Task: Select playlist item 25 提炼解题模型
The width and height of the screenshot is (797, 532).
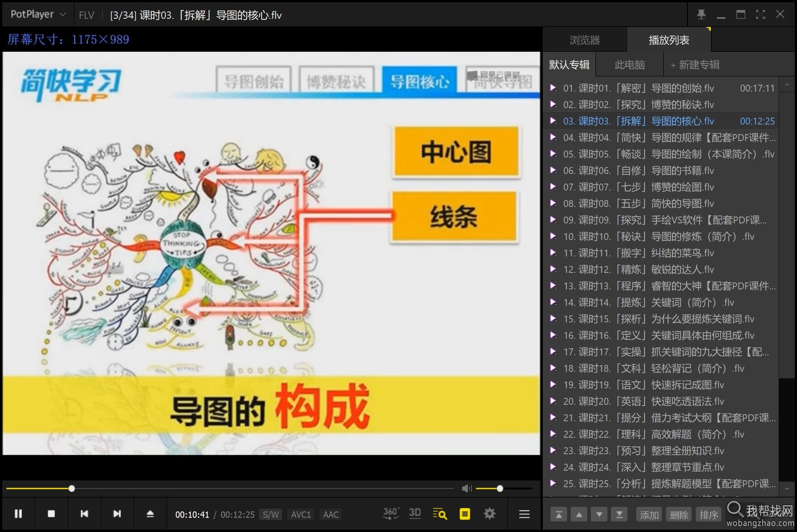Action: click(x=662, y=483)
